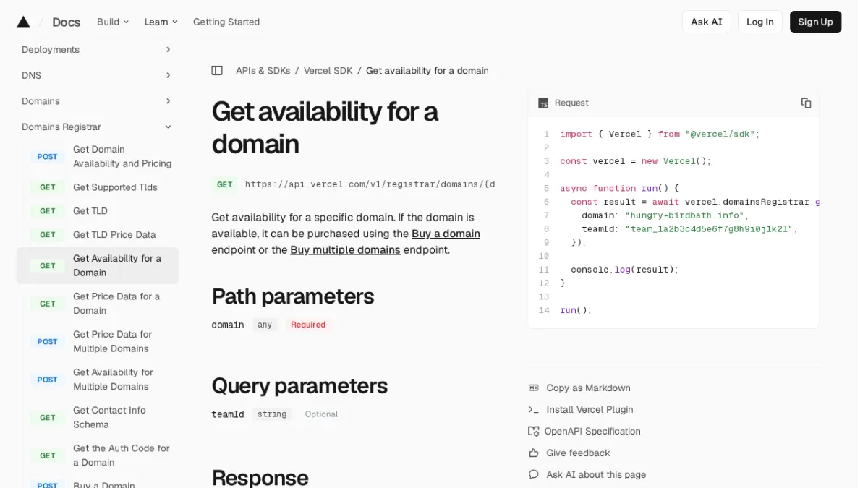868x488 pixels.
Task: Click the Log In button
Action: click(759, 22)
